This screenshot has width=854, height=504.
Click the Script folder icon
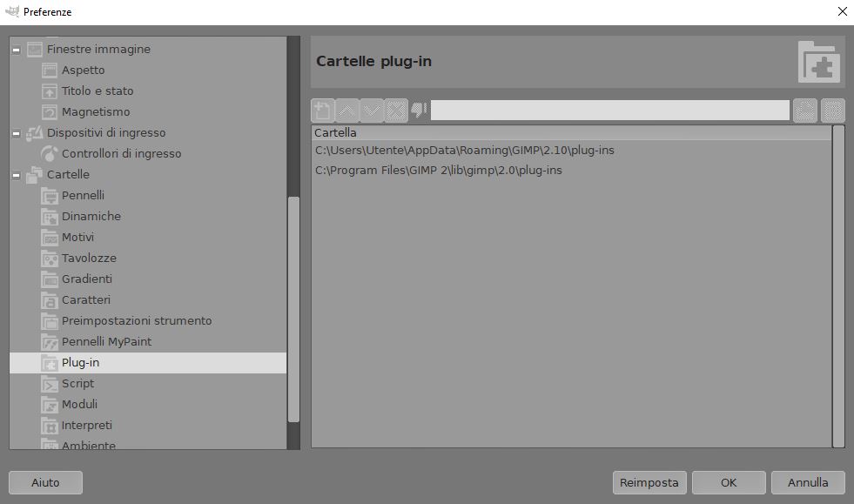pyautogui.click(x=50, y=384)
